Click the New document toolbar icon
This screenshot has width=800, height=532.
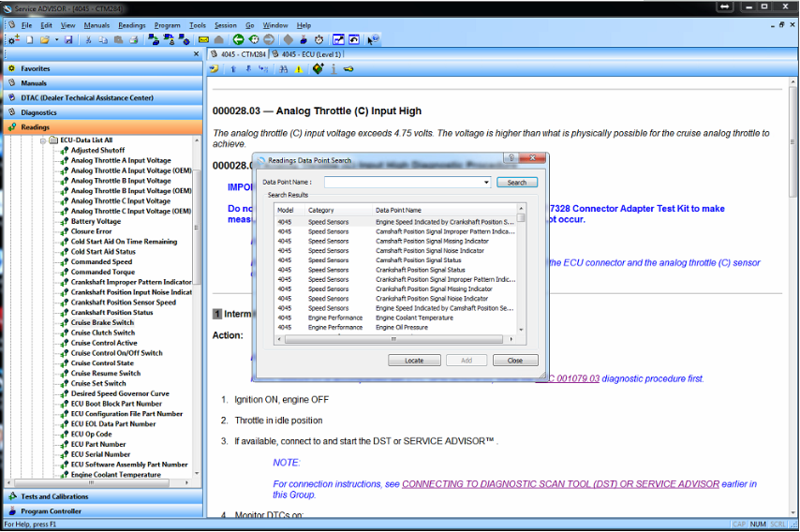(x=30, y=39)
